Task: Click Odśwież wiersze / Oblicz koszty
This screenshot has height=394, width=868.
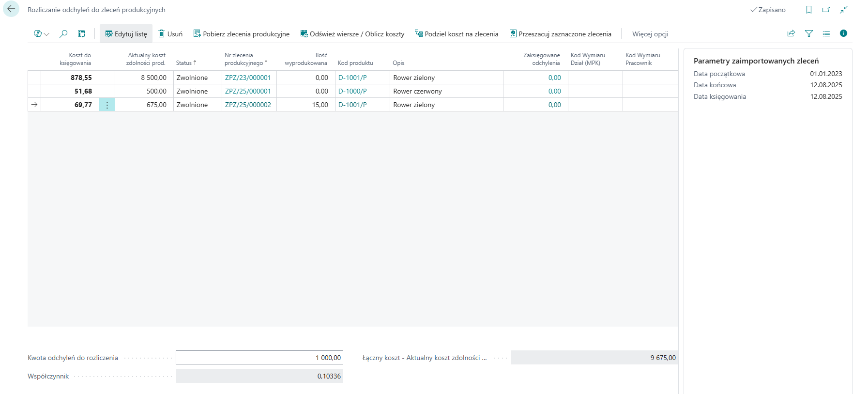Action: pos(352,34)
